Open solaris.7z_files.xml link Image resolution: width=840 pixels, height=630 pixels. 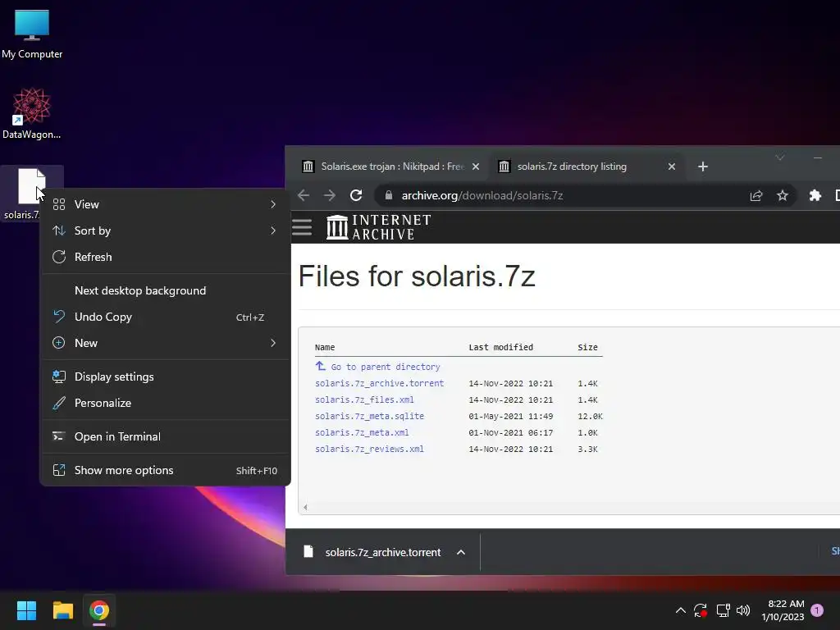364,399
